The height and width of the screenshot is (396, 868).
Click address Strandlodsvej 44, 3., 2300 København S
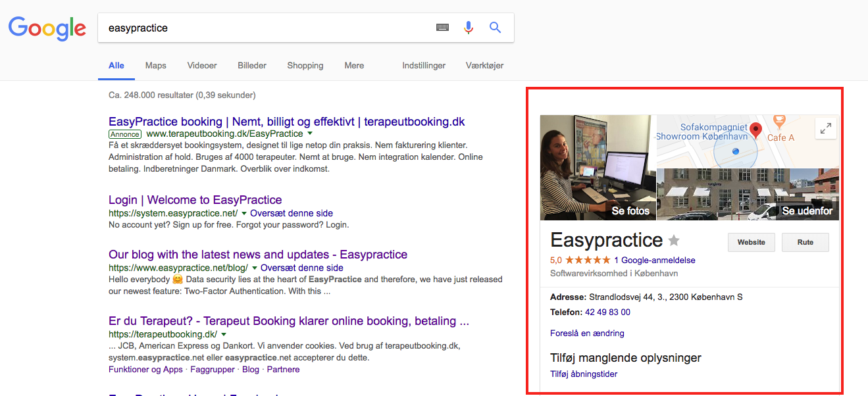pos(666,297)
